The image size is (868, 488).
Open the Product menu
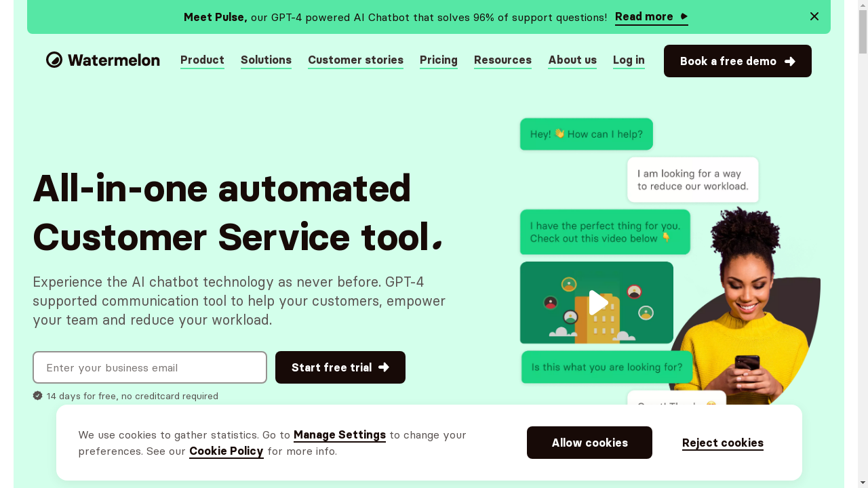[202, 60]
